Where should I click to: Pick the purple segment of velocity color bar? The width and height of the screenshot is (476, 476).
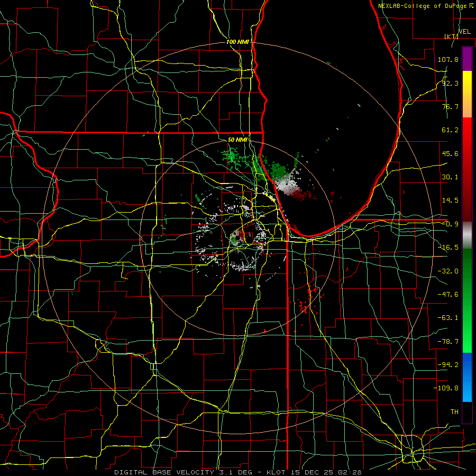[x=467, y=59]
